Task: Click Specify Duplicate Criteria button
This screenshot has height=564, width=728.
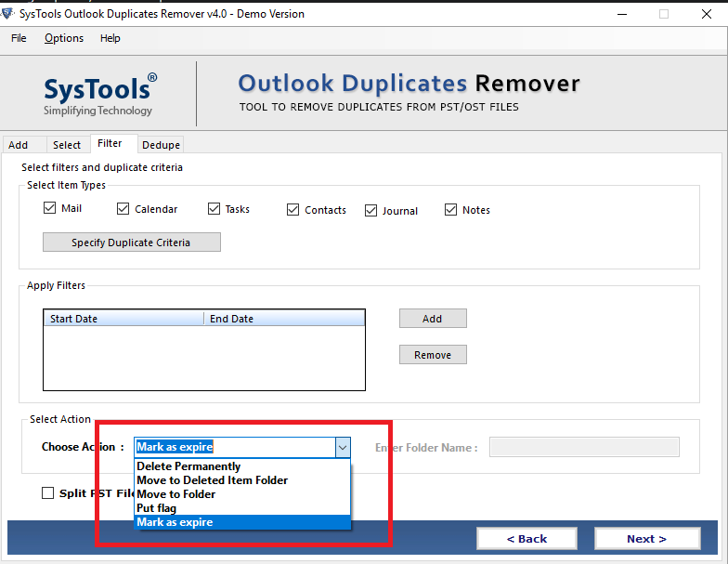Action: pyautogui.click(x=132, y=242)
